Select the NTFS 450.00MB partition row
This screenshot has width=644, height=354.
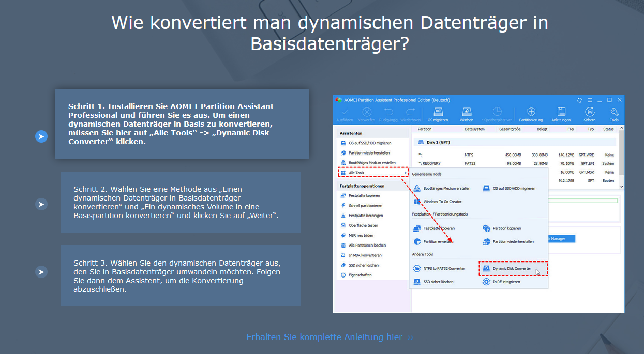(516, 155)
